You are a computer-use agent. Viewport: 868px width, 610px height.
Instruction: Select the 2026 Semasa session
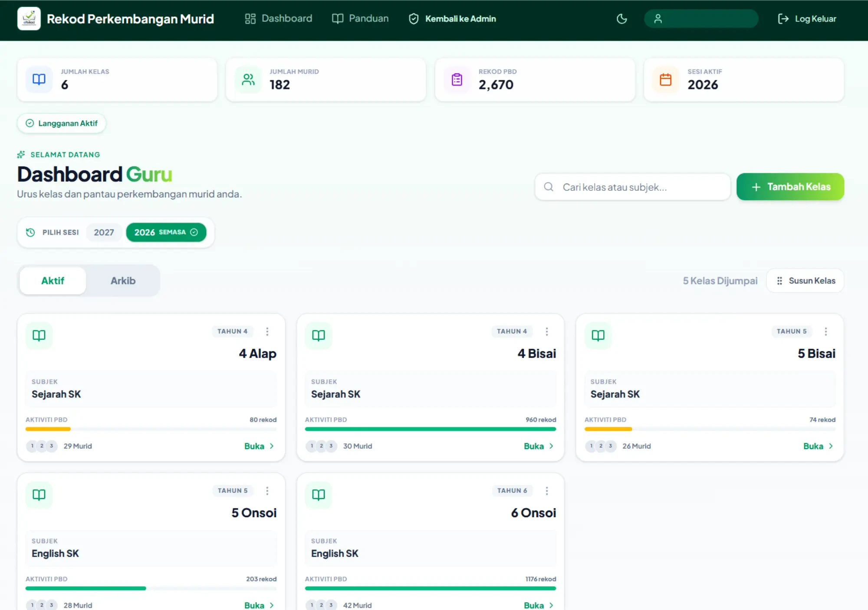pyautogui.click(x=166, y=233)
